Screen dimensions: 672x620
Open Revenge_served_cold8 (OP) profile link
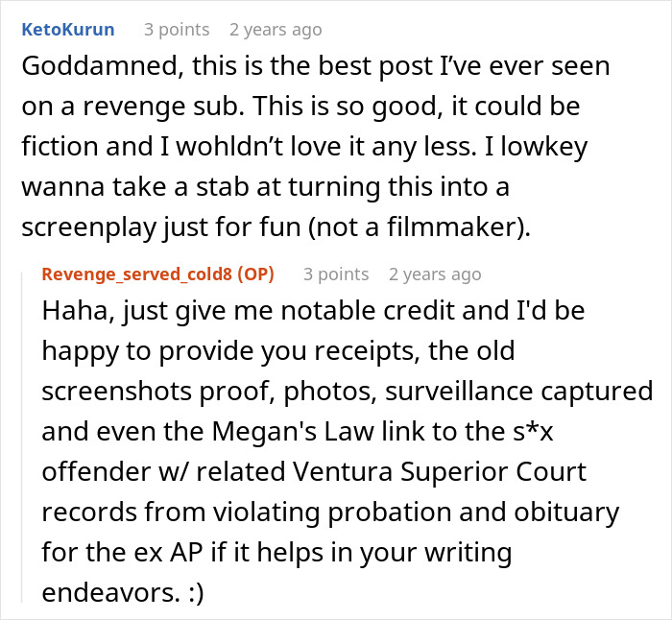tap(157, 274)
